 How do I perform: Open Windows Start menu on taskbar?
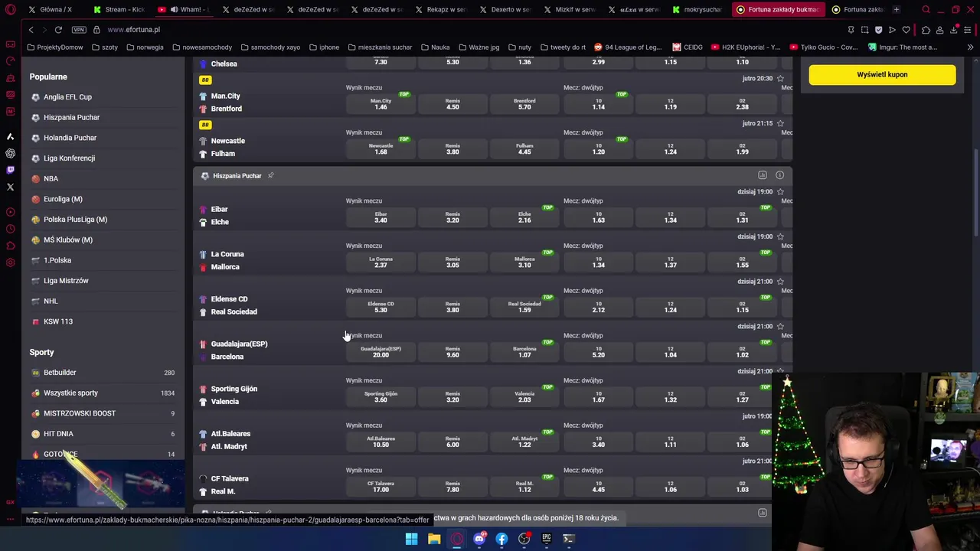(x=411, y=539)
